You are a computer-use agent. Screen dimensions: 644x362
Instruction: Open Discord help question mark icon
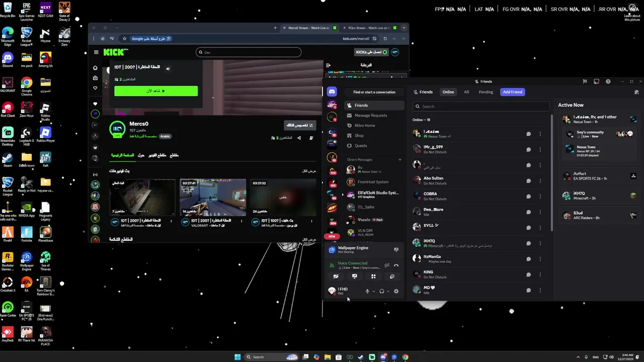tap(608, 81)
